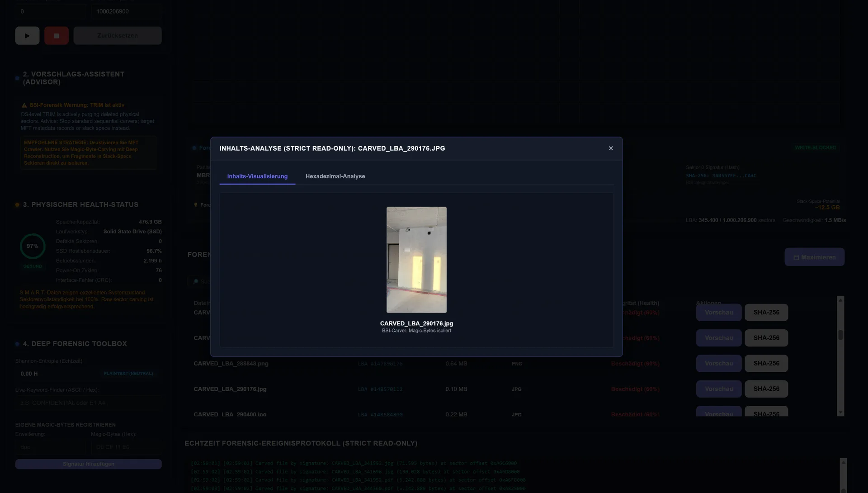The width and height of the screenshot is (868, 493).
Task: Click the SHA-256: 3AB557FE...CA4C signature hash
Action: (x=721, y=175)
